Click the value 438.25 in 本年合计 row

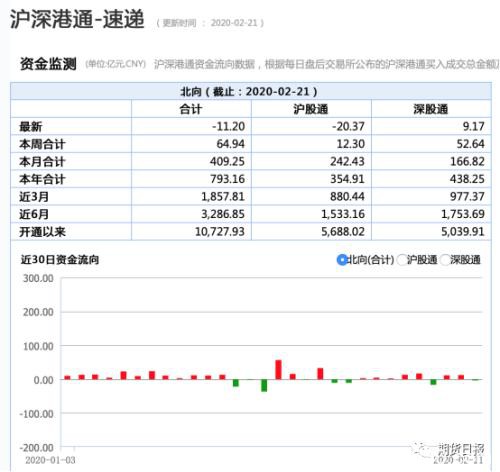click(x=467, y=179)
